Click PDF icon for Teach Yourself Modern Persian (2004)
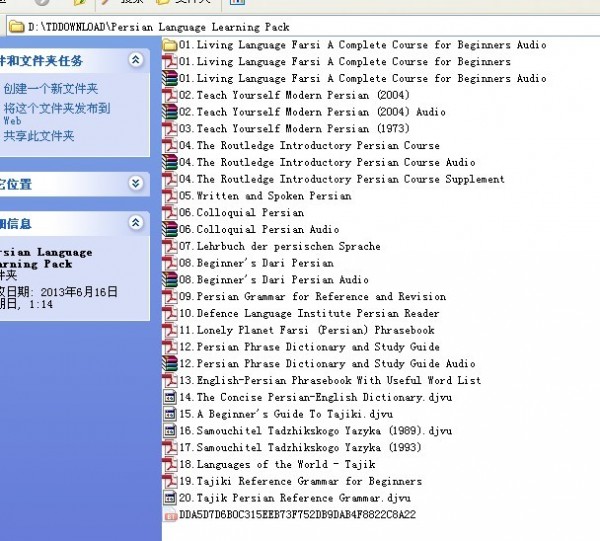This screenshot has height=541, width=600. click(170, 96)
